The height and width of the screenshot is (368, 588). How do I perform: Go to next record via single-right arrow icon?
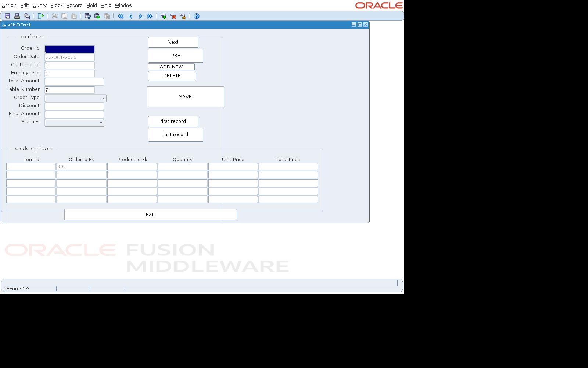click(140, 16)
